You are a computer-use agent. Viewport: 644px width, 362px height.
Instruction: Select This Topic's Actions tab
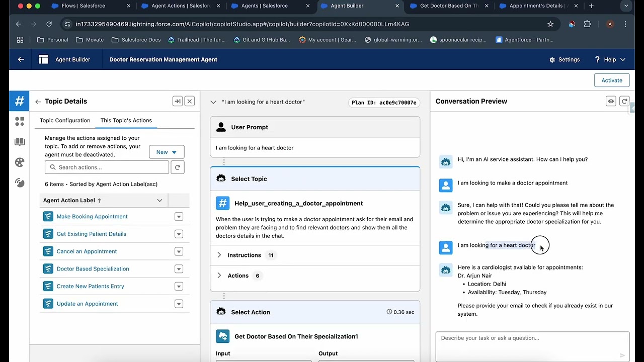click(126, 120)
